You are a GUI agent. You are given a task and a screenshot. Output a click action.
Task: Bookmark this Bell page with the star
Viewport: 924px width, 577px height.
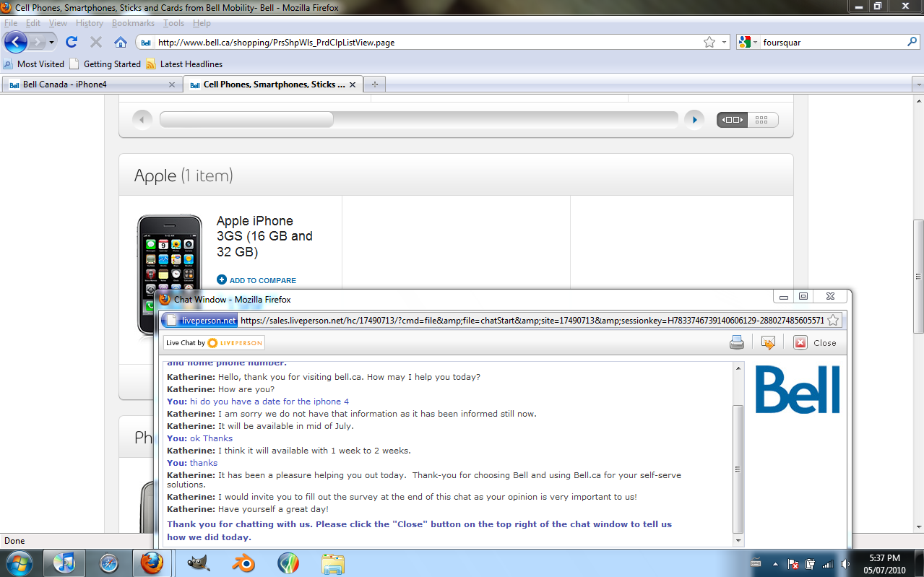pos(709,42)
